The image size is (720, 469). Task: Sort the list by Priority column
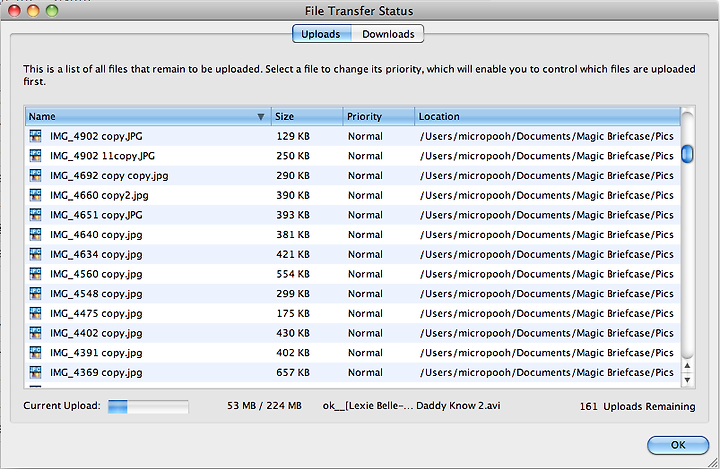click(x=379, y=117)
